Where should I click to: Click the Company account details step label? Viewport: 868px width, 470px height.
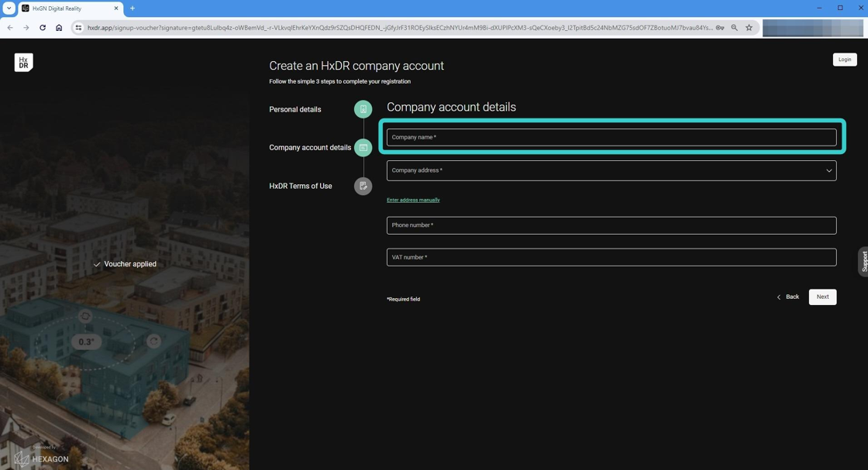coord(310,148)
